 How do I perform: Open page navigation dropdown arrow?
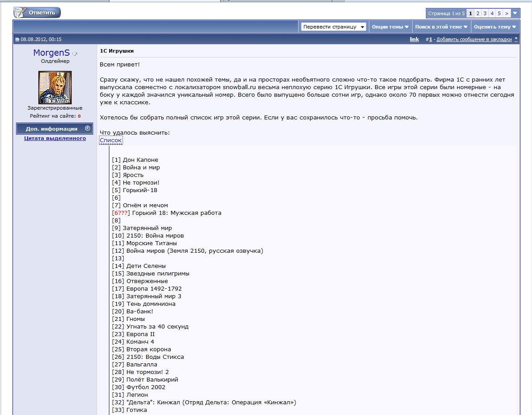click(x=515, y=13)
